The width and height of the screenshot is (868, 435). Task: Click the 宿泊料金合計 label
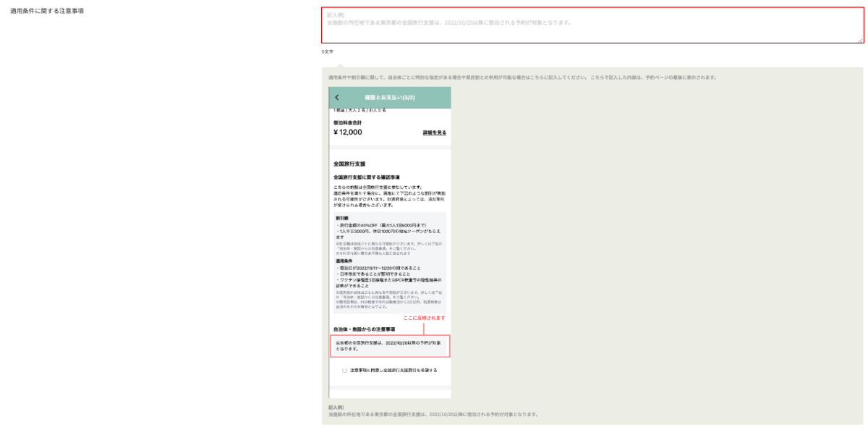pyautogui.click(x=347, y=123)
